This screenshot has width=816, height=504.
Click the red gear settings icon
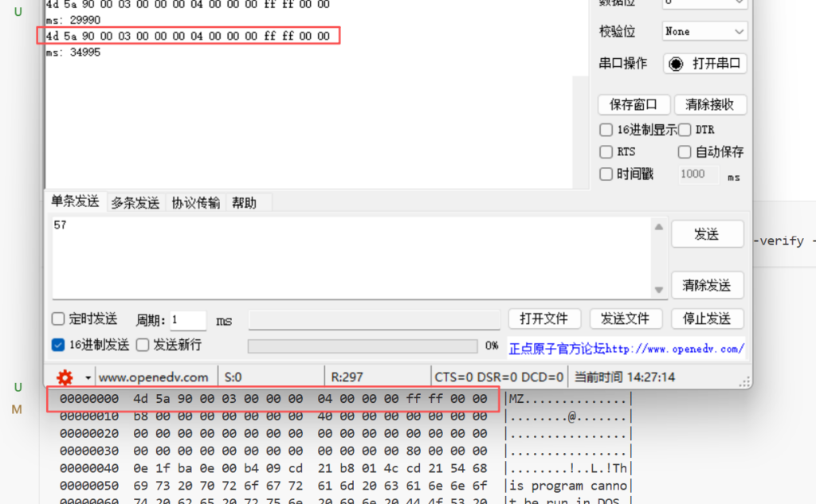[65, 377]
